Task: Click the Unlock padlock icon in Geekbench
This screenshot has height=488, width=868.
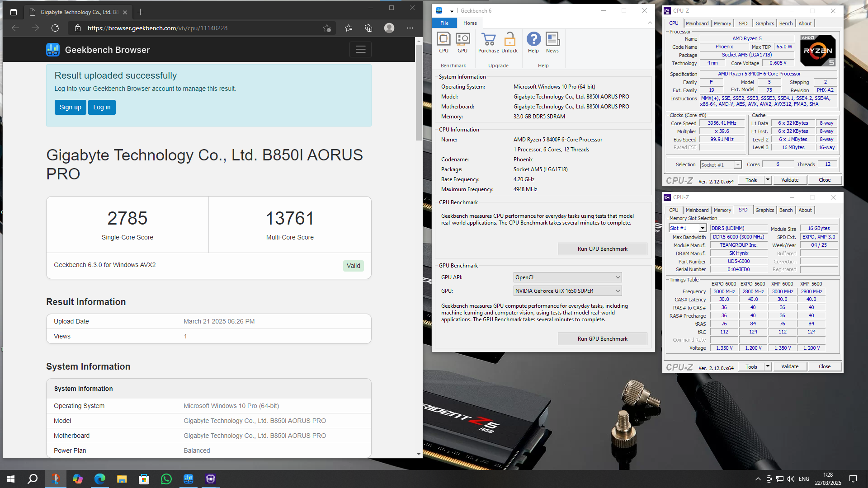Action: pos(509,42)
